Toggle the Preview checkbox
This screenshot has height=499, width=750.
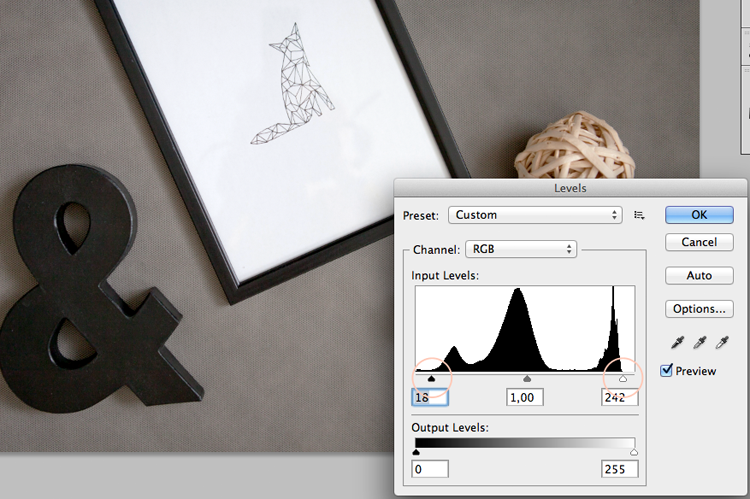point(666,370)
